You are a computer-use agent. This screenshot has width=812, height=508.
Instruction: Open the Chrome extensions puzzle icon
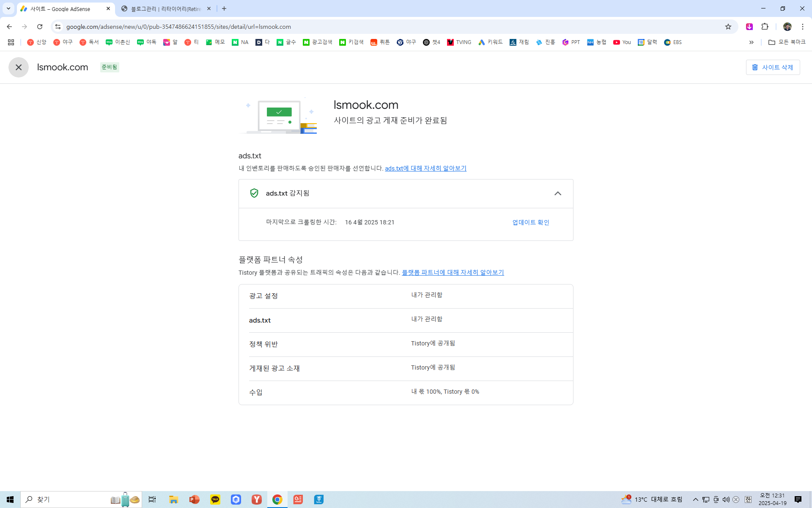tap(765, 27)
